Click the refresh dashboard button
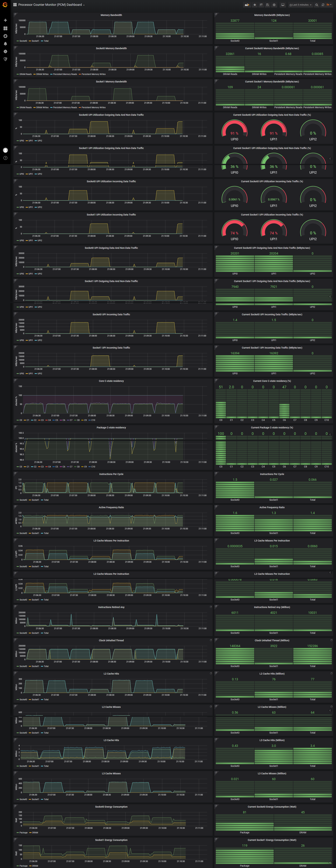Screen dimensions: 336x868 pyautogui.click(x=323, y=5)
